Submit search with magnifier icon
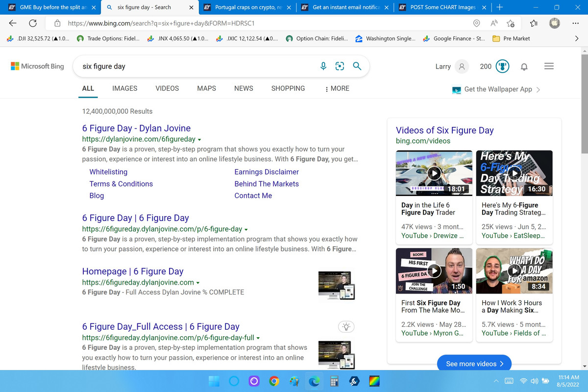588x392 pixels. click(x=357, y=66)
